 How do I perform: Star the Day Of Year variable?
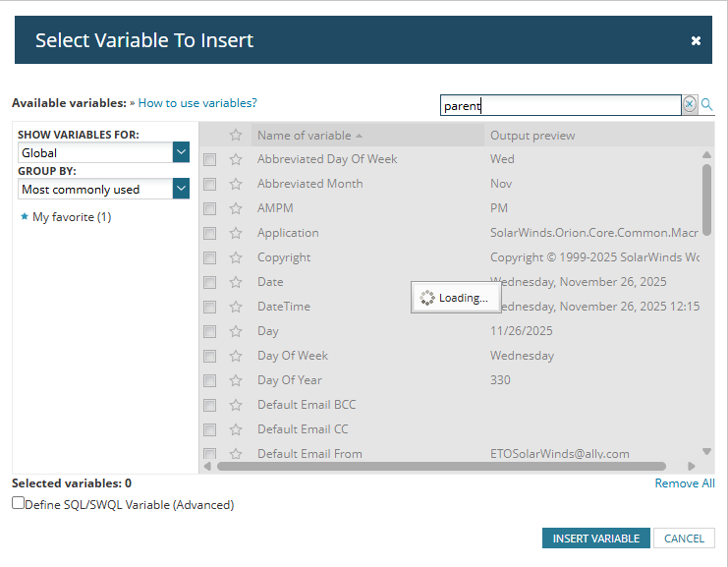[x=236, y=381]
